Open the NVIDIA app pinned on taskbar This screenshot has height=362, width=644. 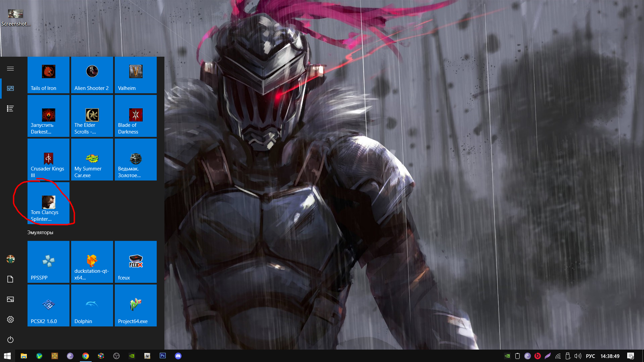click(132, 356)
